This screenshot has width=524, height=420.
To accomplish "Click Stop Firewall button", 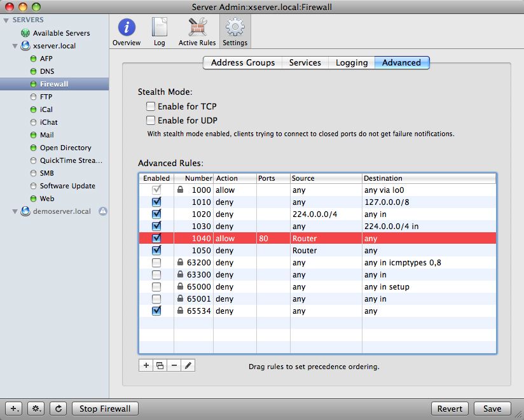I will pyautogui.click(x=105, y=409).
